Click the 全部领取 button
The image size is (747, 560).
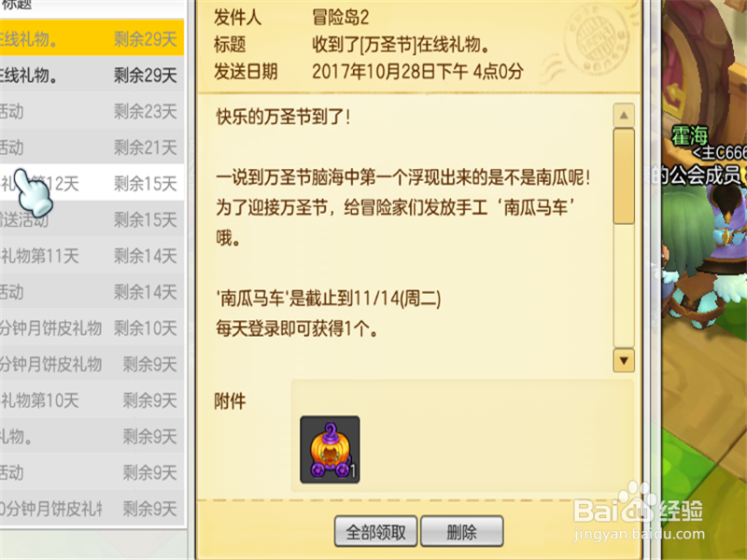coord(376,531)
